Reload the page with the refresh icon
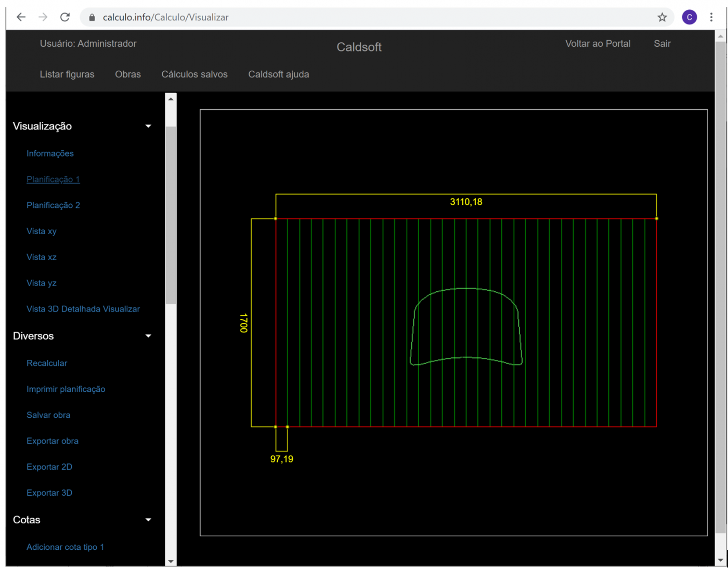The width and height of the screenshot is (728, 568). 65,17
